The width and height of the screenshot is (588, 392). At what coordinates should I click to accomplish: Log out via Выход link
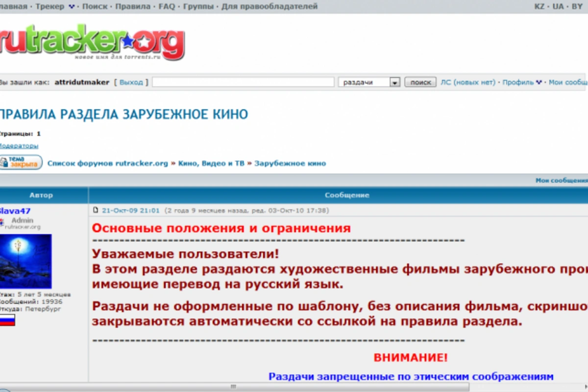131,82
